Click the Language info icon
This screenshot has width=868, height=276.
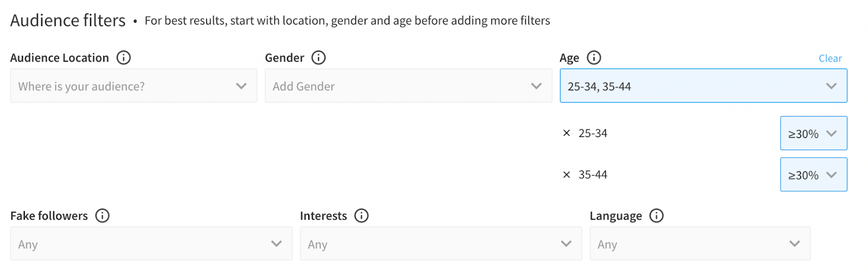(x=656, y=216)
